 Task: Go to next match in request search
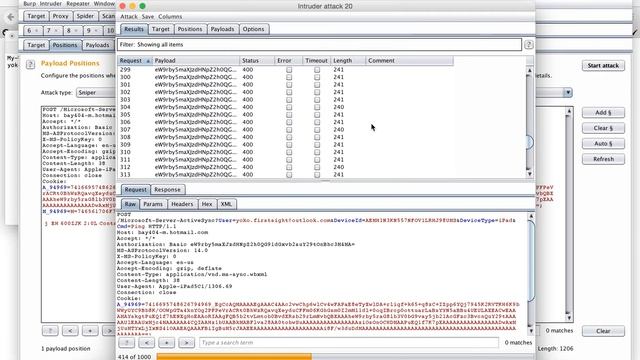[186, 342]
